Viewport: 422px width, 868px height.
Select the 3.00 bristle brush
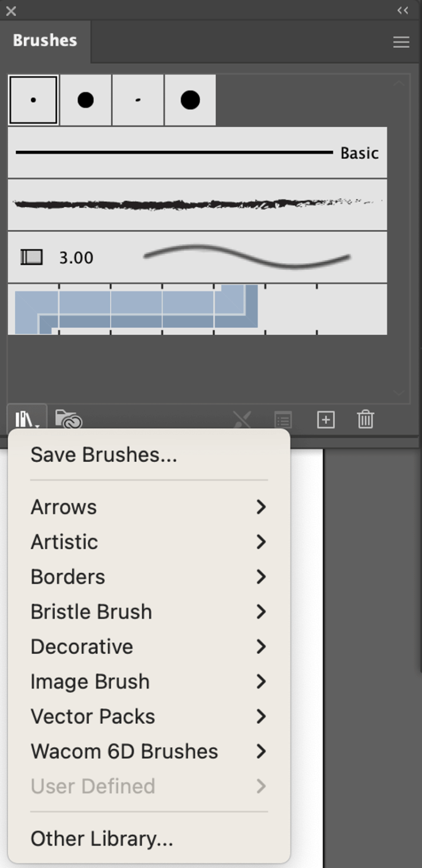click(197, 257)
